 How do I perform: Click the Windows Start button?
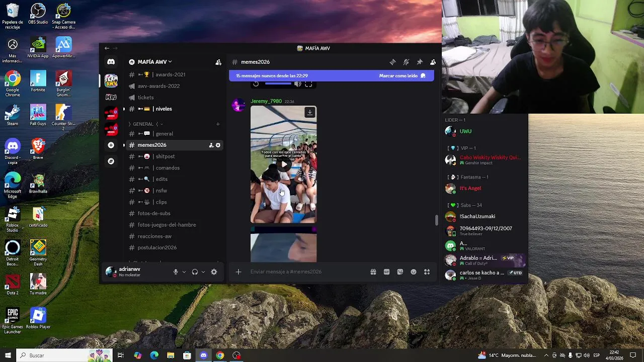[8, 355]
